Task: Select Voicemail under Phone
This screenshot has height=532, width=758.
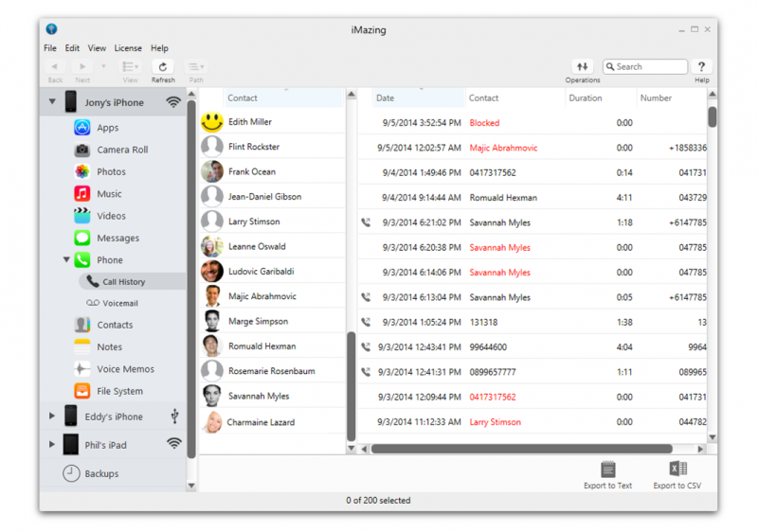Action: point(119,303)
